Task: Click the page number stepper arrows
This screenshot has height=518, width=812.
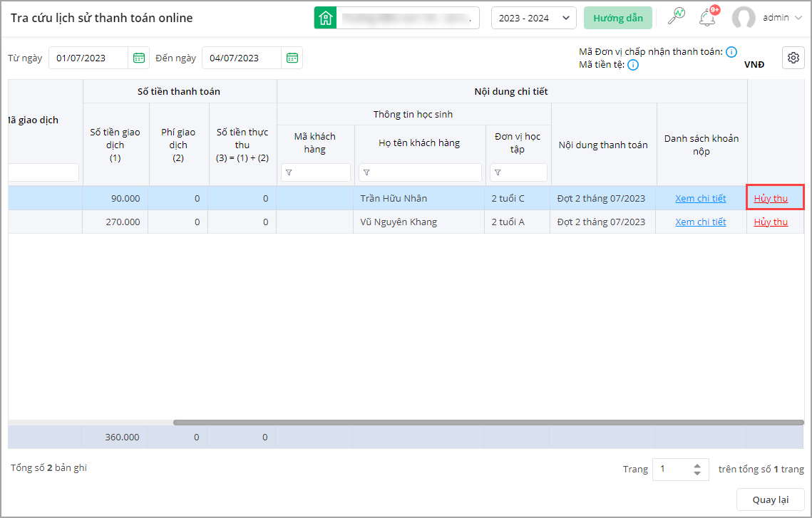Action: click(697, 470)
